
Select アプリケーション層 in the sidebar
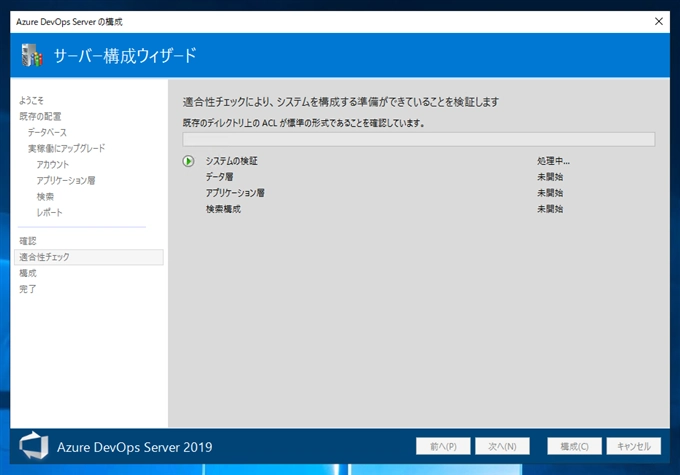(66, 180)
